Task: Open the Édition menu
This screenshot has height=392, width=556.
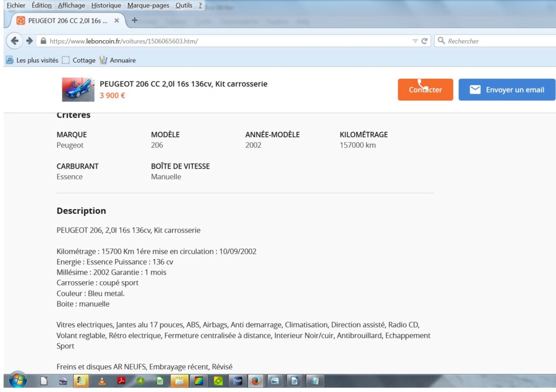Action: coord(41,5)
